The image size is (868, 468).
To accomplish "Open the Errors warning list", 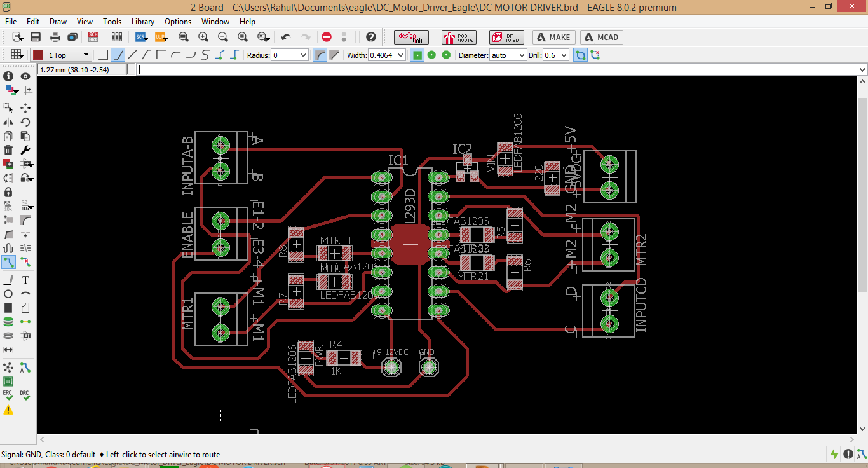I will click(8, 410).
